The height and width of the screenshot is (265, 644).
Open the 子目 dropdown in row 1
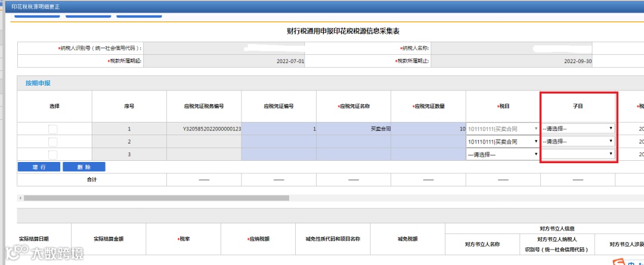coord(578,129)
